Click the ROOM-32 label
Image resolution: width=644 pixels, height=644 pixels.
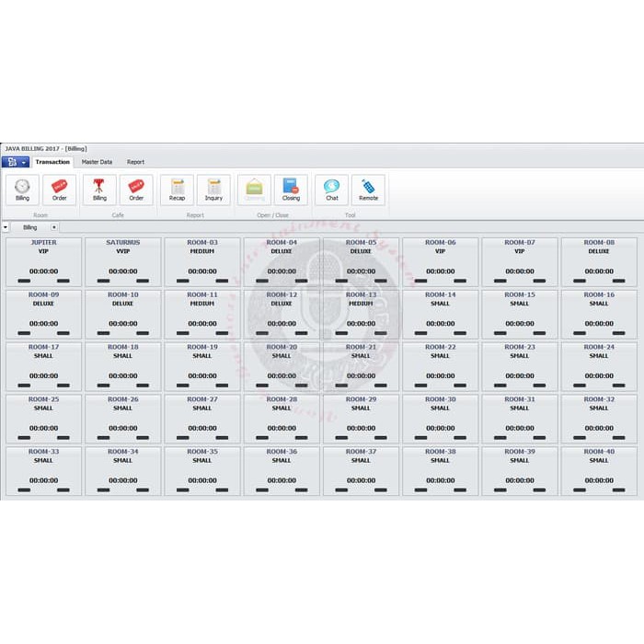(x=599, y=399)
